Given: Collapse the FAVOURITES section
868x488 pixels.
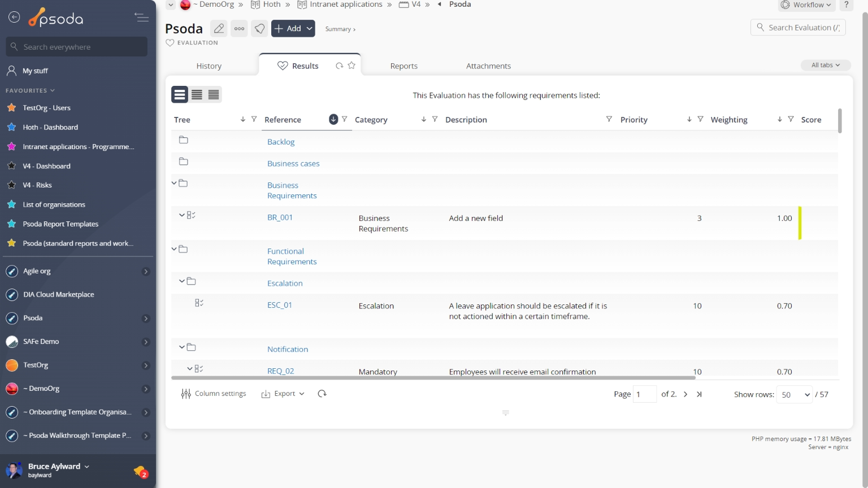Looking at the screenshot, I should point(31,90).
